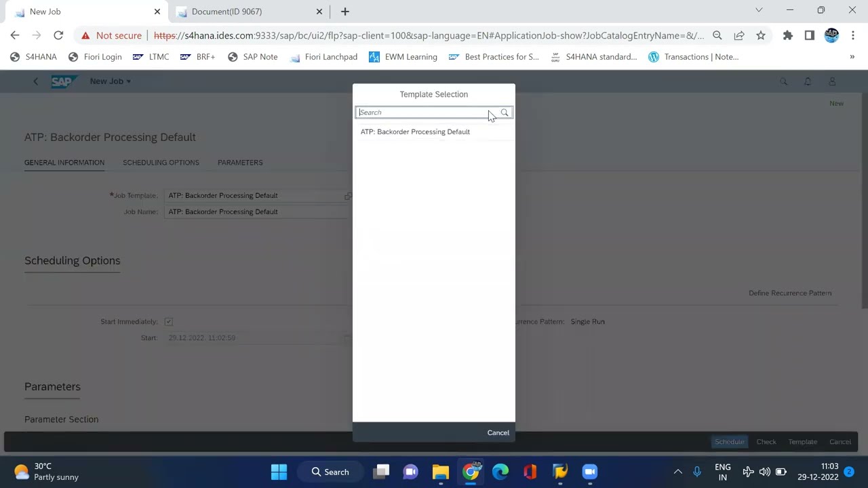Screen dimensions: 868x488
Task: Open the tab search dropdown
Action: (759, 10)
